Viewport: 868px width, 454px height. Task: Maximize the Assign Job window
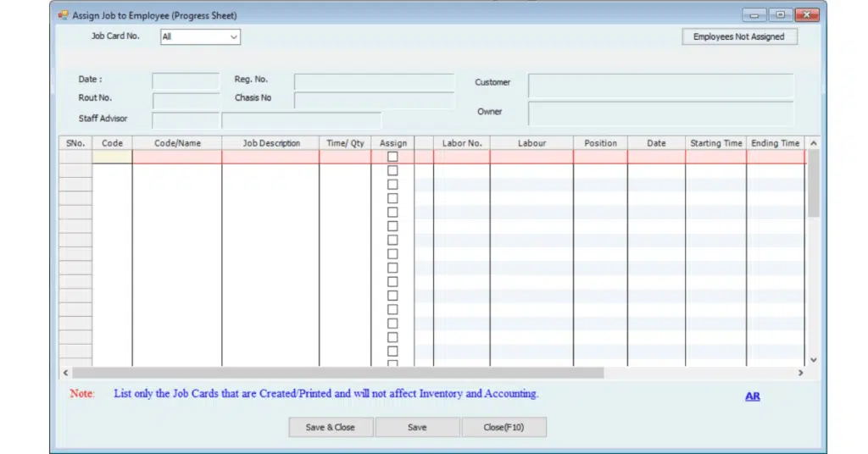780,15
